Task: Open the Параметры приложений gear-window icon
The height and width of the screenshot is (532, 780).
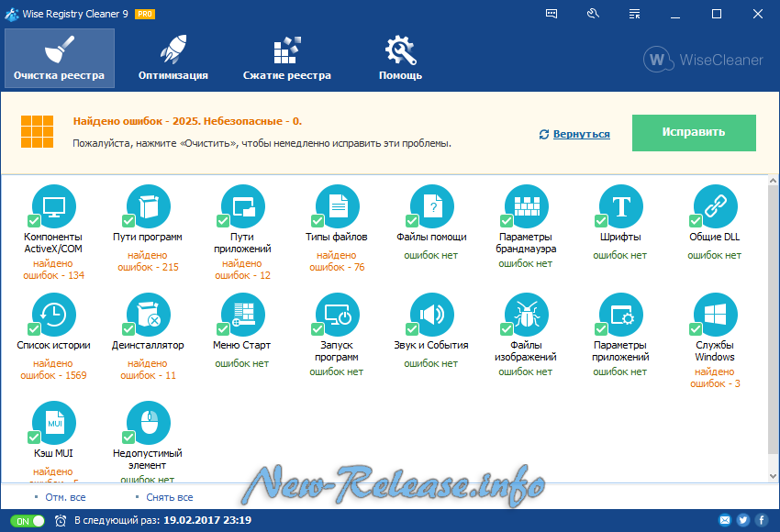Action: (x=621, y=315)
